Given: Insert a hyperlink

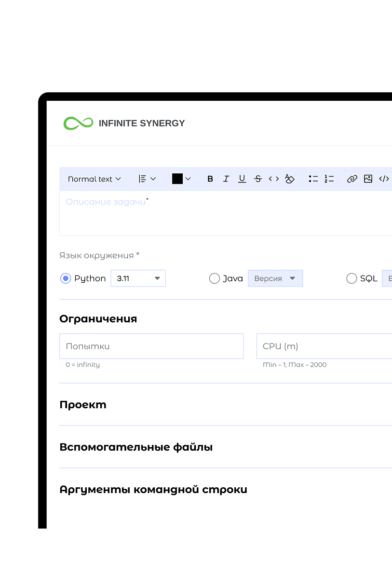Looking at the screenshot, I should tap(352, 179).
